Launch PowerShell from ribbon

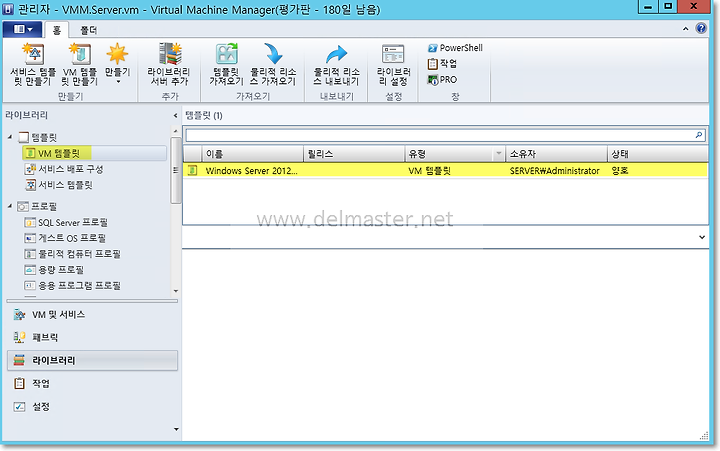455,48
